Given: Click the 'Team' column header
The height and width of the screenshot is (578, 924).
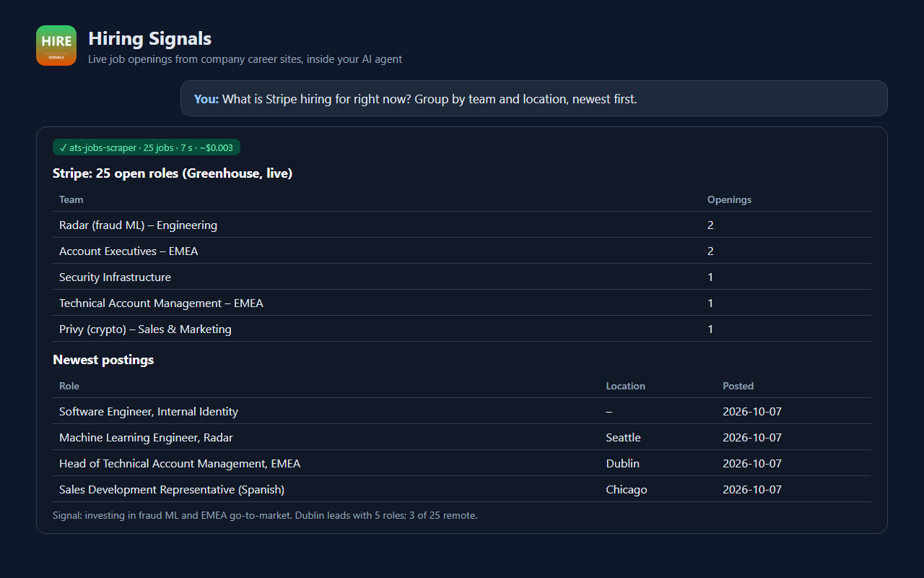Looking at the screenshot, I should [71, 199].
